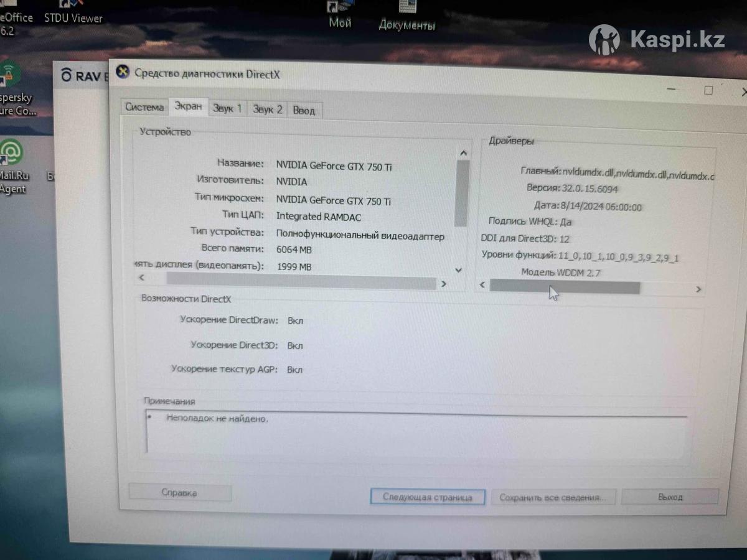The width and height of the screenshot is (747, 560).
Task: Open the Звук 1 tab
Action: click(227, 109)
